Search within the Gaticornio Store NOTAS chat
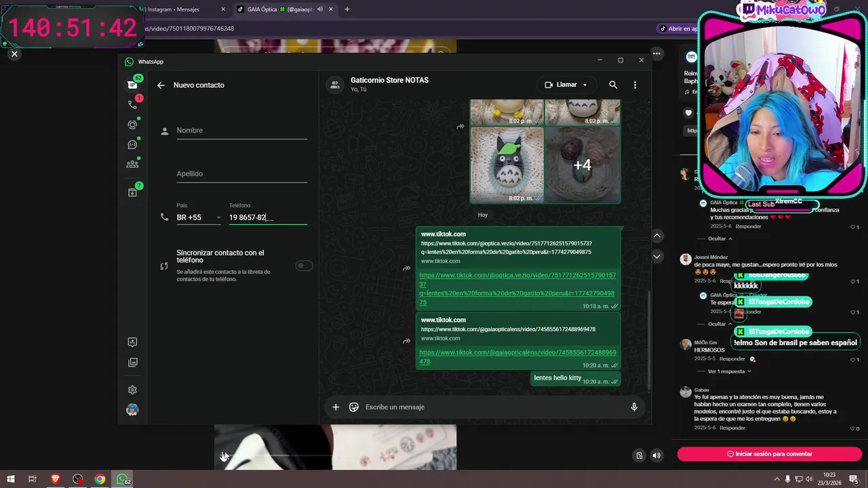868x488 pixels. tap(613, 85)
